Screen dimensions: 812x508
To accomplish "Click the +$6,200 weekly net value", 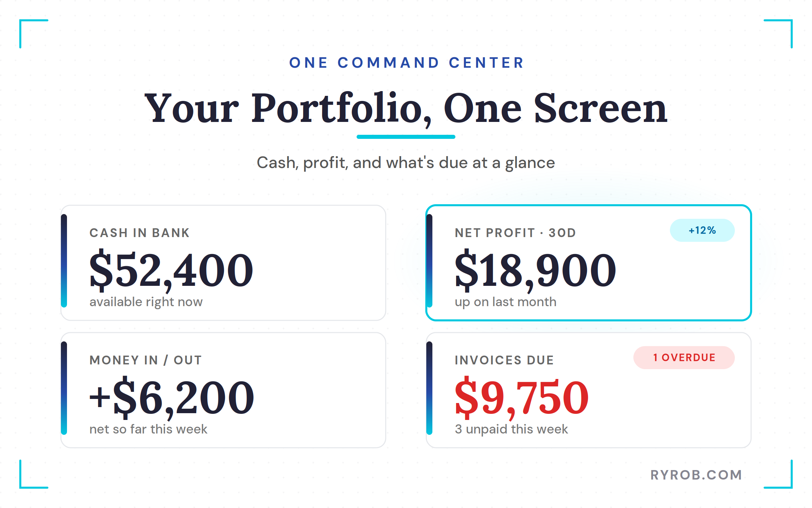I will pos(172,397).
